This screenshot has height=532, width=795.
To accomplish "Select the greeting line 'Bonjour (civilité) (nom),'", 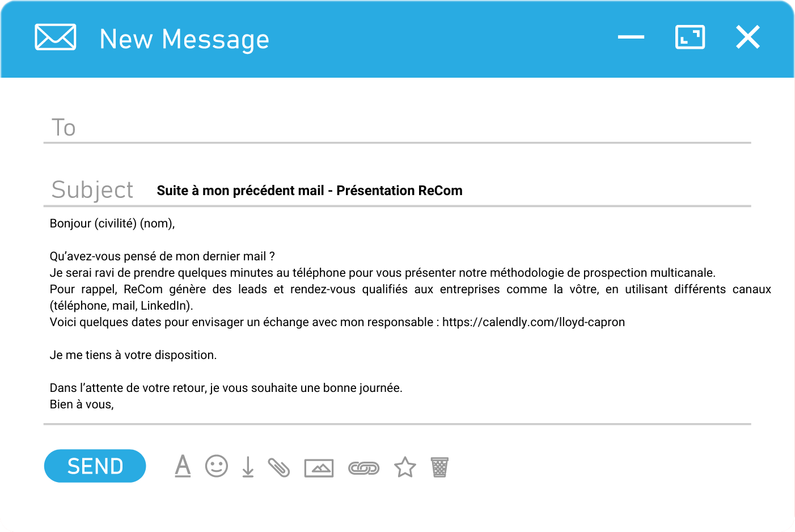I will point(112,223).
